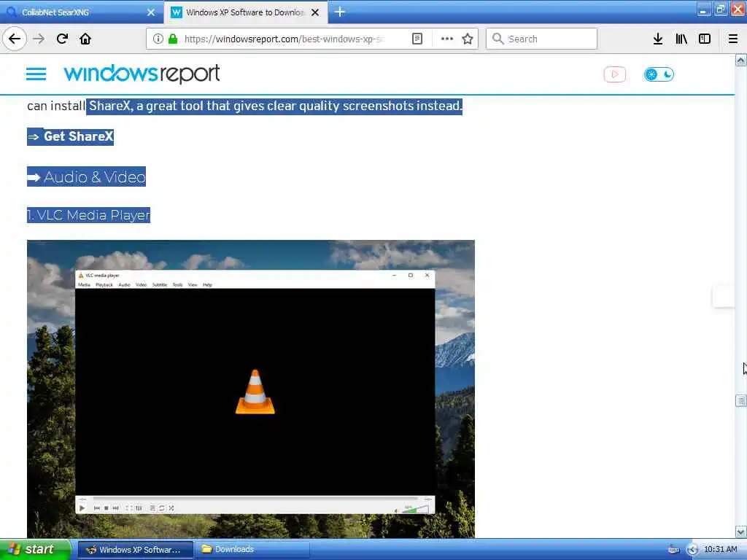This screenshot has width=747, height=560.
Task: Close the CollabNet SearXNG tab
Action: 151,12
